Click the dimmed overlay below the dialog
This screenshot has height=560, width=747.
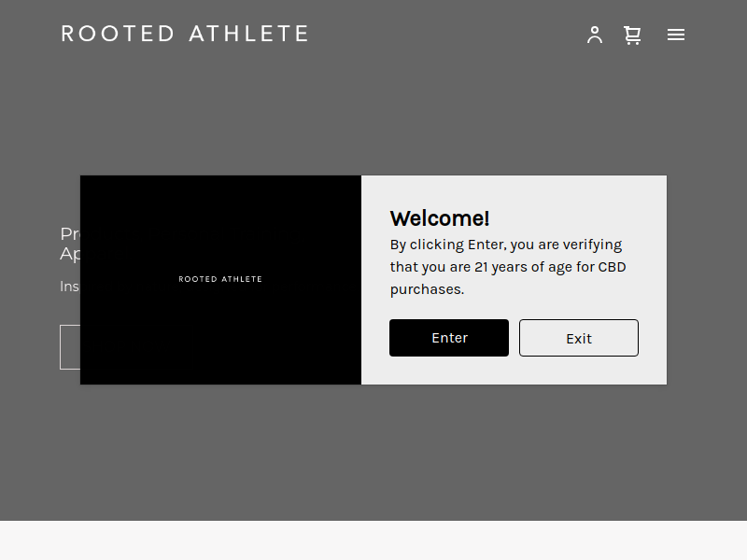(373, 453)
